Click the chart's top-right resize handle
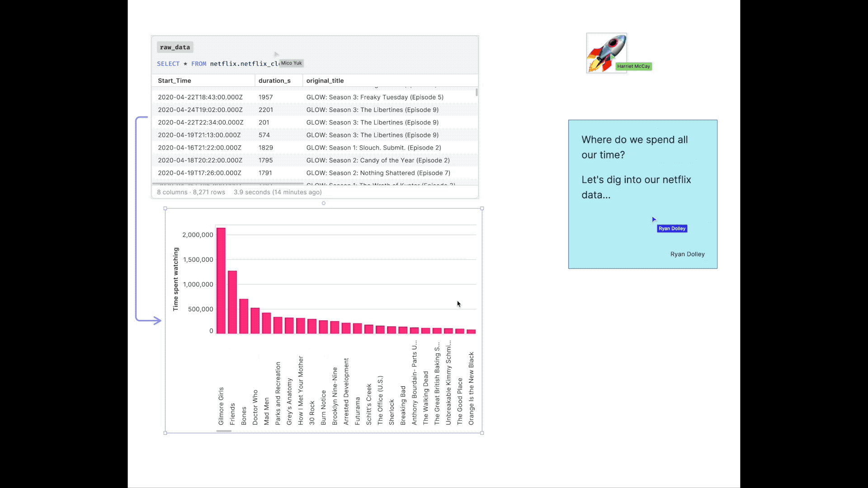868x488 pixels. [482, 209]
